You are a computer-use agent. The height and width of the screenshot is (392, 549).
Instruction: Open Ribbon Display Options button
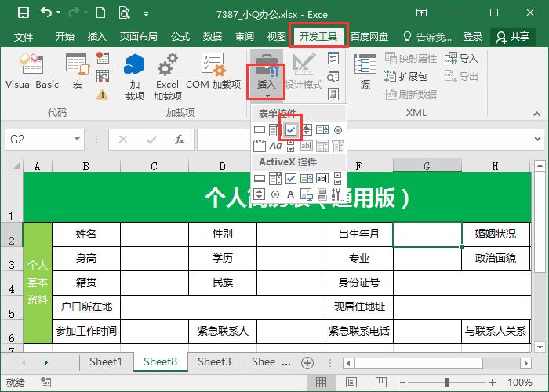(x=422, y=13)
